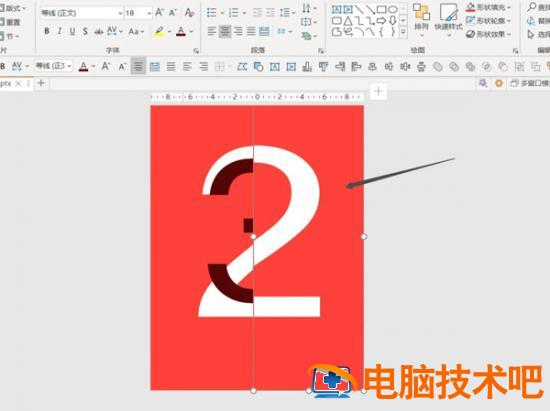550x411 pixels.
Task: Open the ribbon font name combo box
Action: [x=81, y=13]
